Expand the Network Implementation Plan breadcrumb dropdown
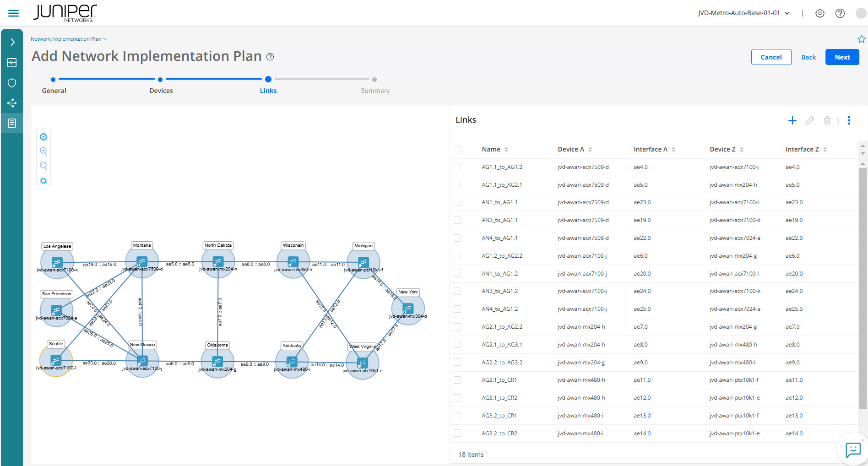 [69, 39]
